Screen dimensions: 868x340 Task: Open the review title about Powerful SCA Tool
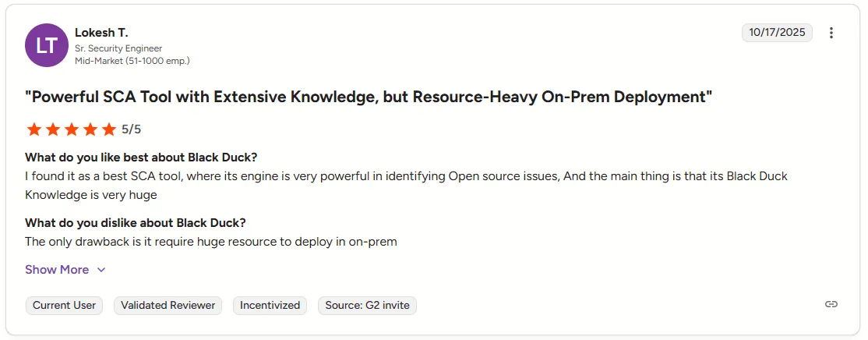coord(369,97)
